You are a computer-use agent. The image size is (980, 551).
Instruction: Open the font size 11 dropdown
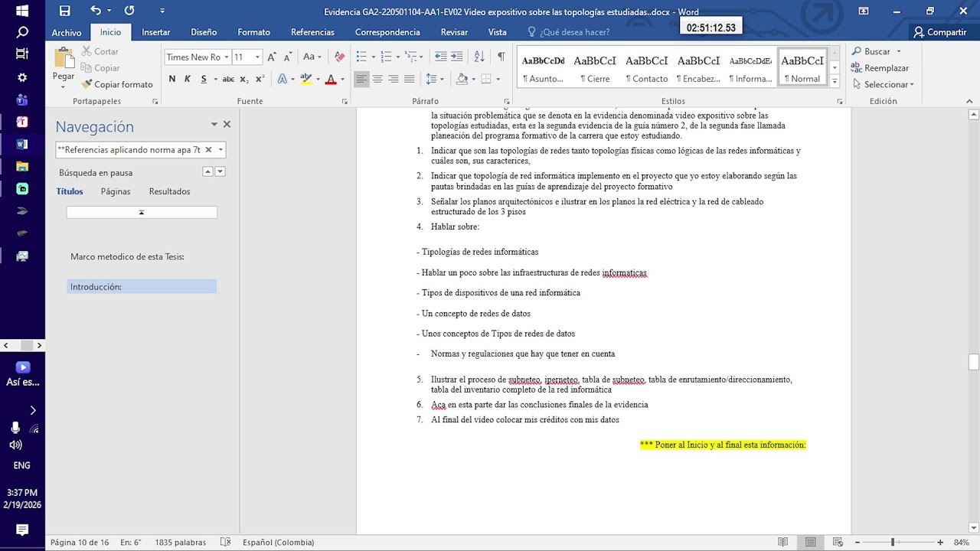tap(257, 57)
